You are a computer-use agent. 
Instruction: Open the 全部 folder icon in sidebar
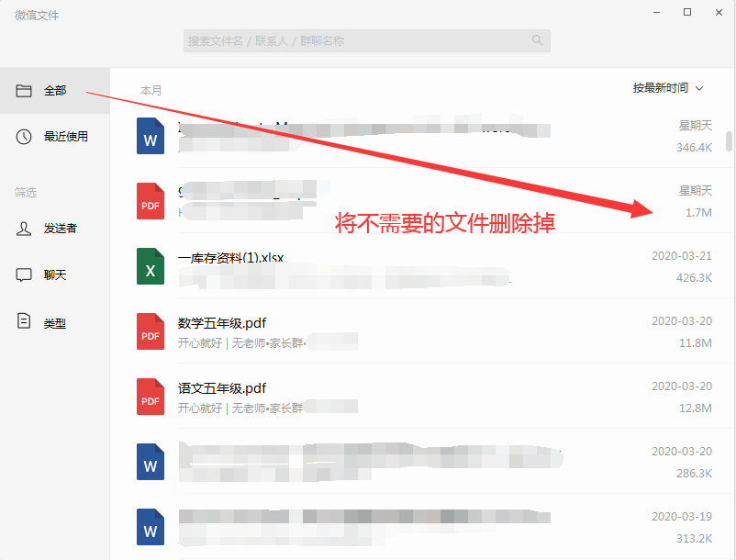coord(24,91)
